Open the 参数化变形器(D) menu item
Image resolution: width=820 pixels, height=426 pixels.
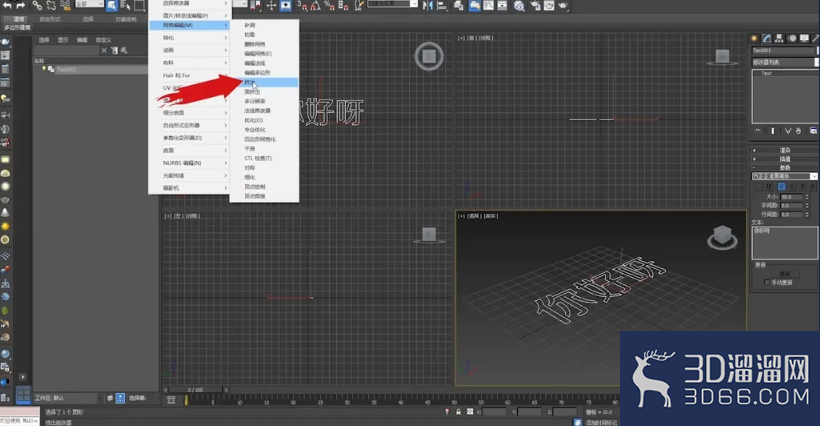pos(189,138)
